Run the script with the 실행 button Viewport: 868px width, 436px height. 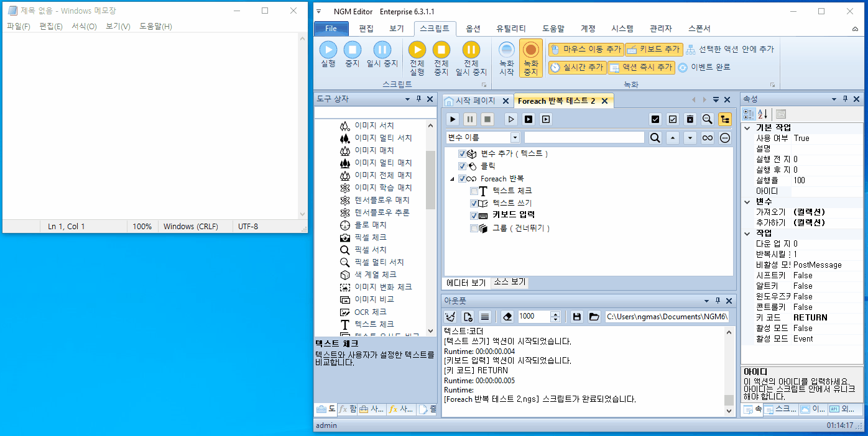click(x=328, y=54)
